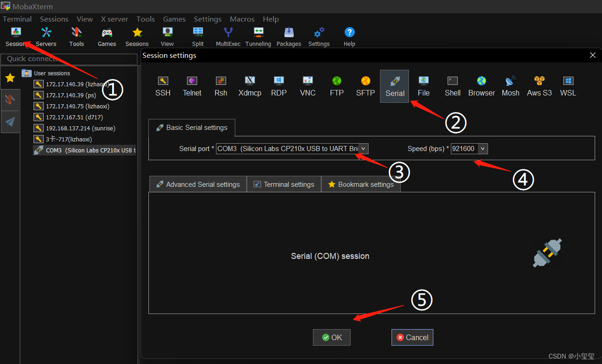Open the paper plane sidebar tab
The image size is (602, 364).
[x=10, y=122]
